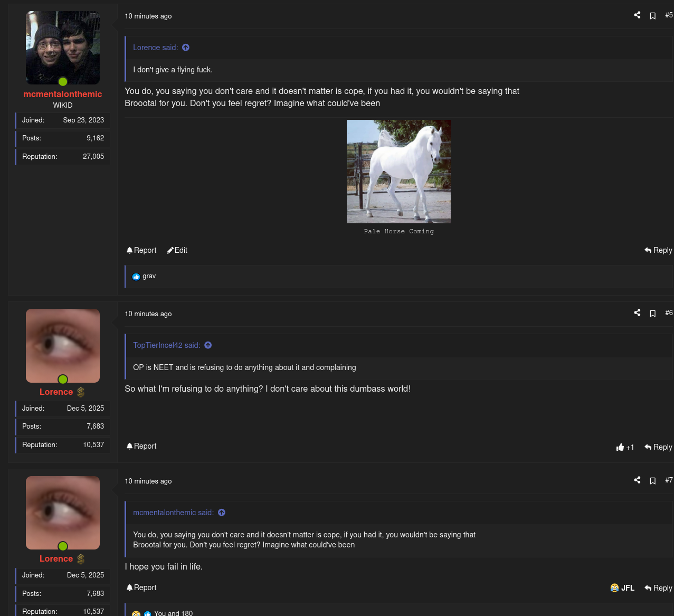Reply to post #5
674x616 pixels.
point(658,250)
